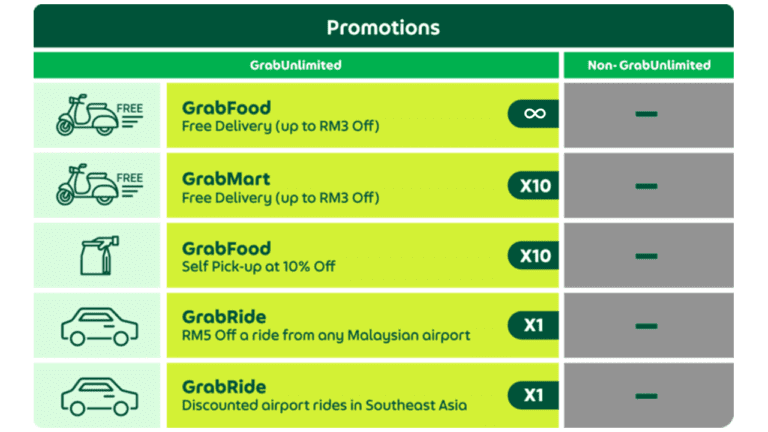Click the Promotions title banner
Image resolution: width=768 pixels, height=432 pixels.
click(x=383, y=26)
